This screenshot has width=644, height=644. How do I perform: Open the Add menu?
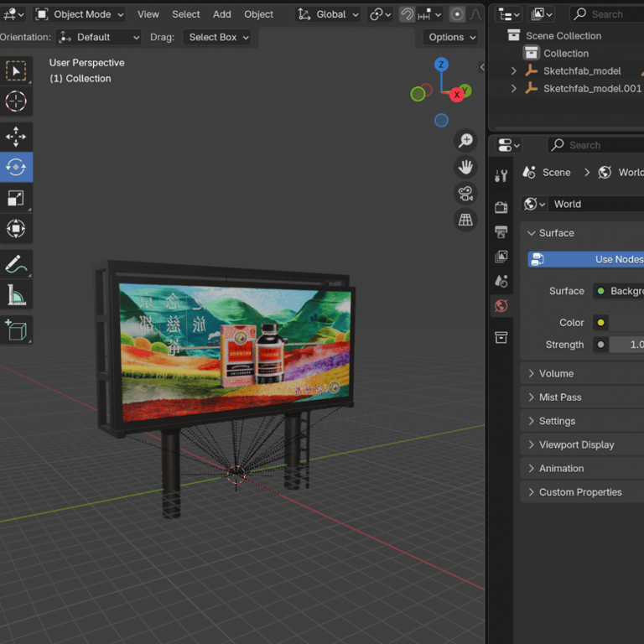click(221, 14)
